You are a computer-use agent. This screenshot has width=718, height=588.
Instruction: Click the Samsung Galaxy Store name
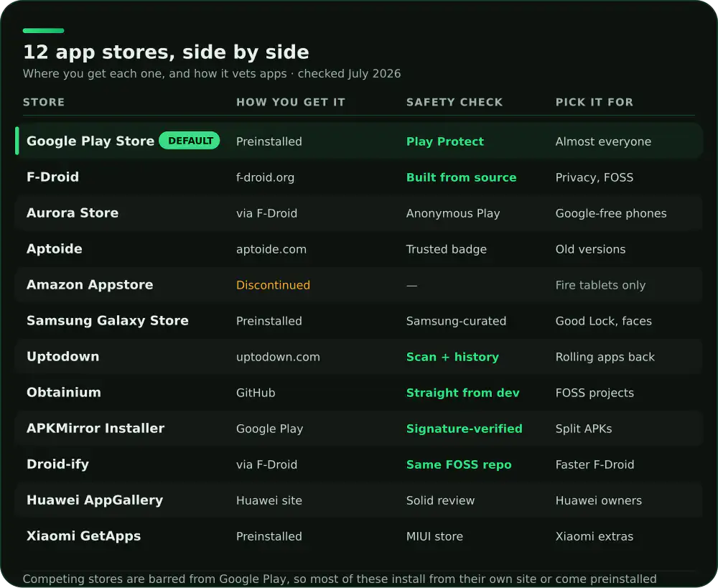(108, 320)
